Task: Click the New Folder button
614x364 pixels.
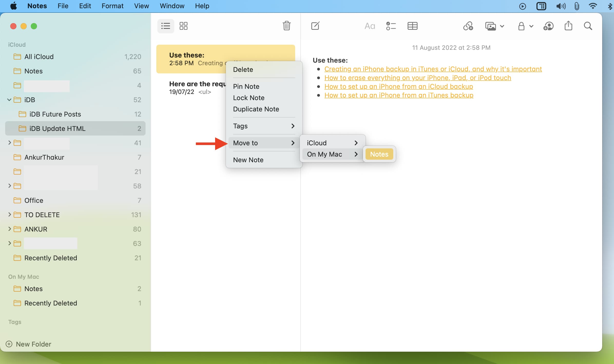Action: click(28, 344)
